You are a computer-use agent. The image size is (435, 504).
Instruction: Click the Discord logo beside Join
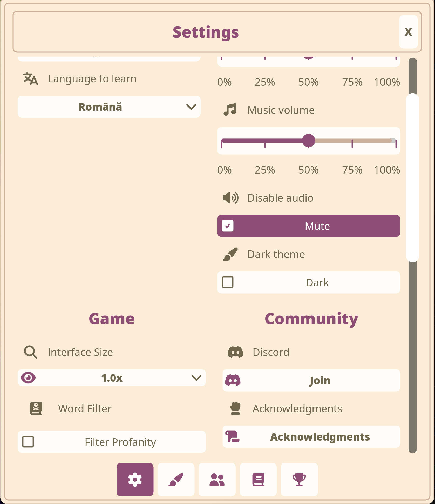click(233, 380)
